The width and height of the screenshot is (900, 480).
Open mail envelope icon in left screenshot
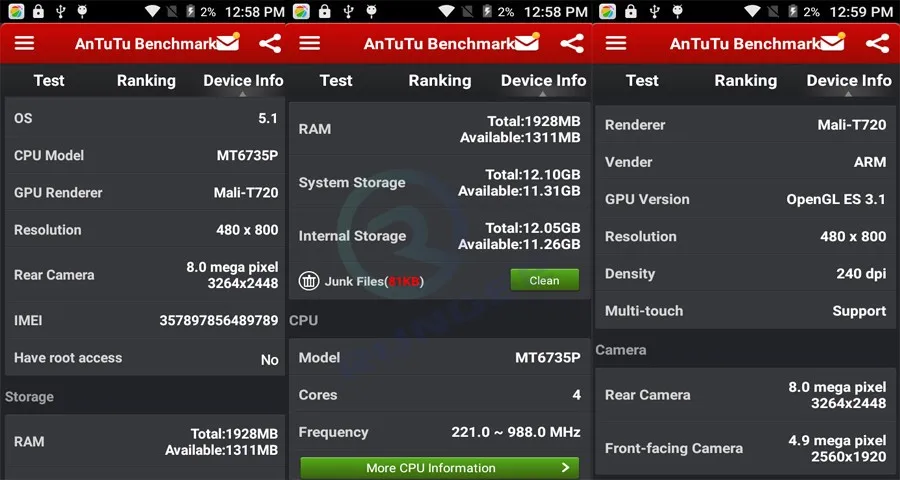pos(228,42)
